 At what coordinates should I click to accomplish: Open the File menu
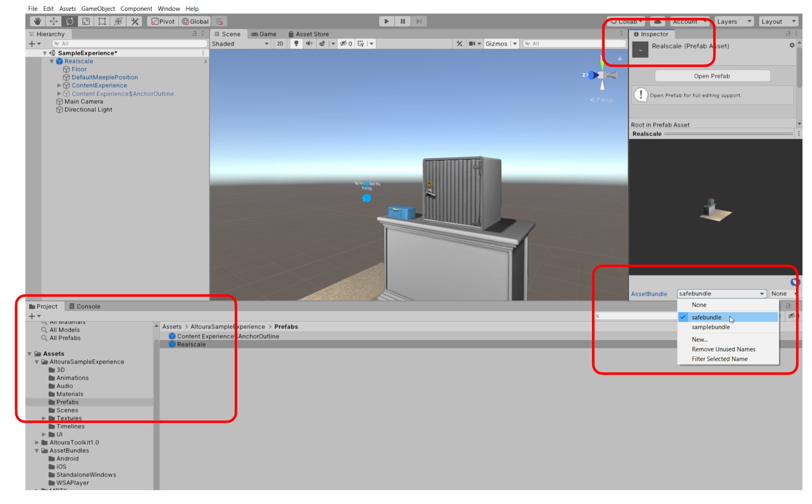(x=33, y=8)
